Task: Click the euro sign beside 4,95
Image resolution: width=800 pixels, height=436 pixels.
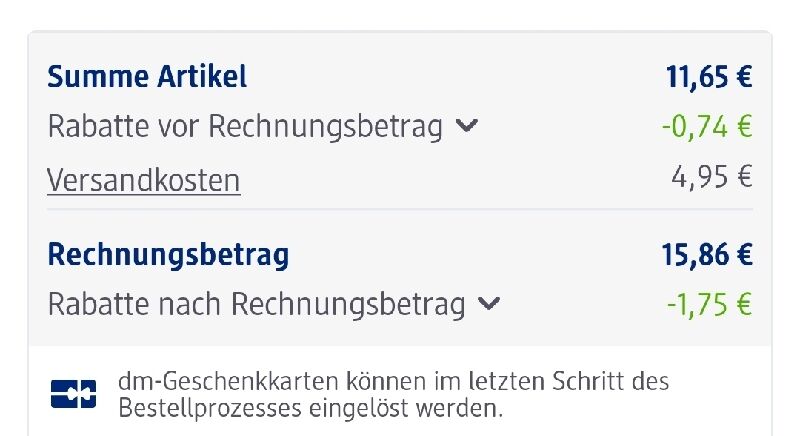Action: click(x=745, y=177)
